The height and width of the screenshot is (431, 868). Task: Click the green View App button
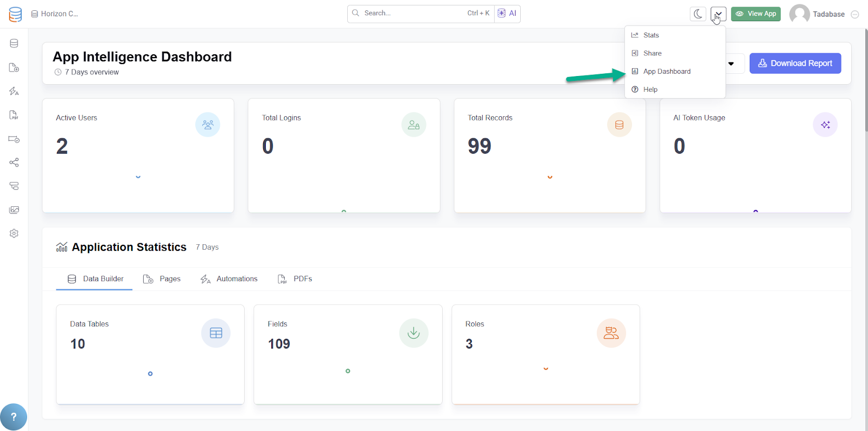756,14
